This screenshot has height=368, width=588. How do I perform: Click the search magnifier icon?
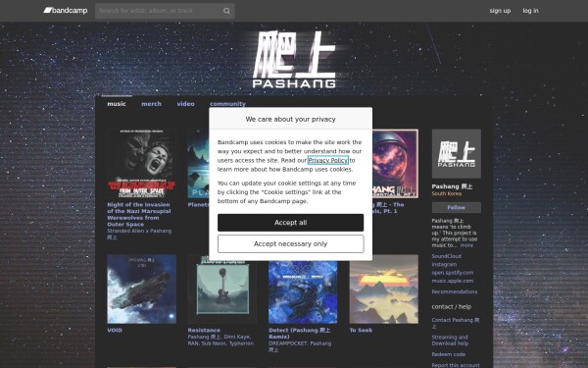(226, 11)
